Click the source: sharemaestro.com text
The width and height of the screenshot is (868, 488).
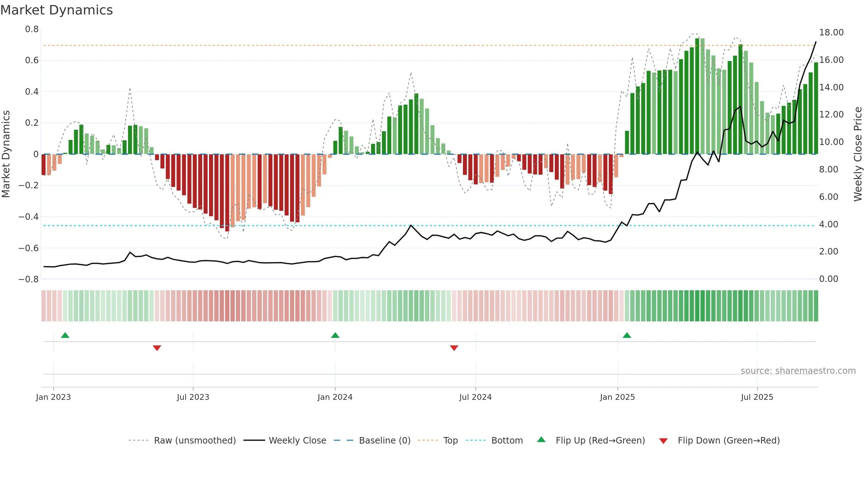tap(798, 371)
